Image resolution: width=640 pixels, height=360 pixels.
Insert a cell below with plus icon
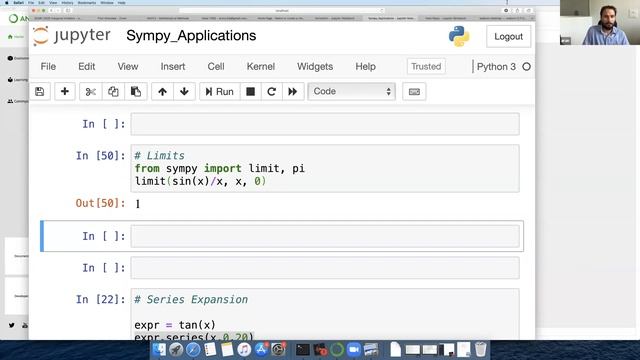click(x=64, y=91)
